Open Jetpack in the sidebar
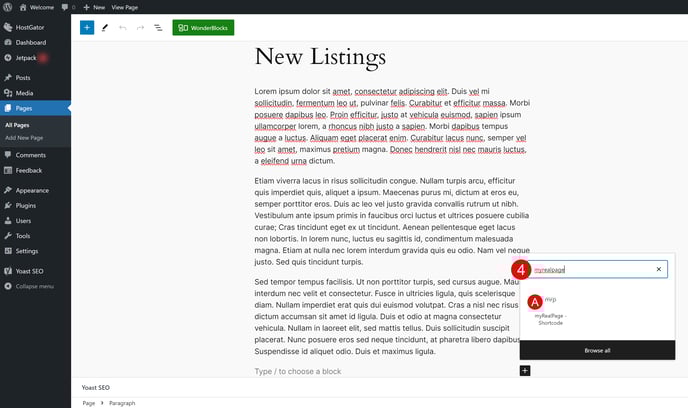The image size is (688, 408). pyautogui.click(x=35, y=58)
